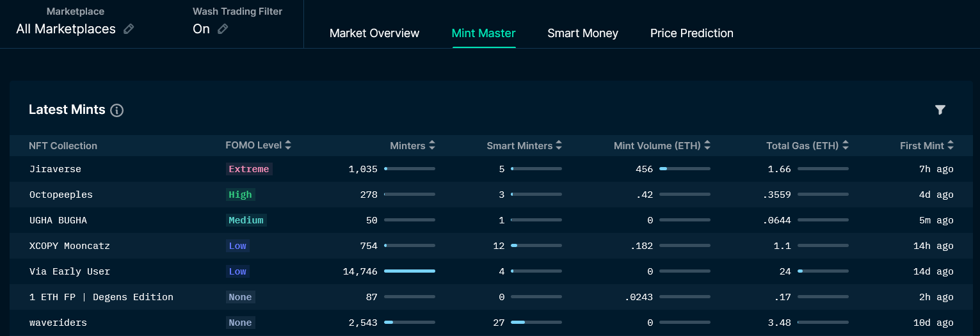Click the 14,746 minters value
Viewport: 980px width, 336px height.
360,271
